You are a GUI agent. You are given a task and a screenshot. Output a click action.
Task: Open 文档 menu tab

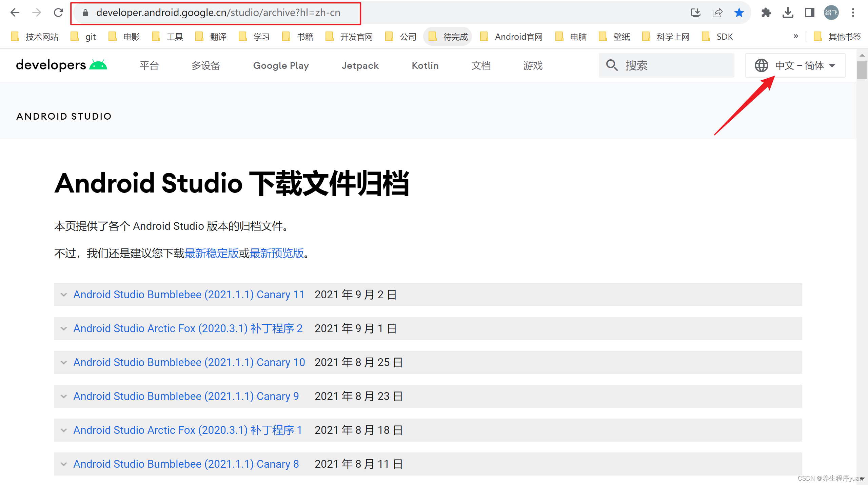tap(482, 65)
